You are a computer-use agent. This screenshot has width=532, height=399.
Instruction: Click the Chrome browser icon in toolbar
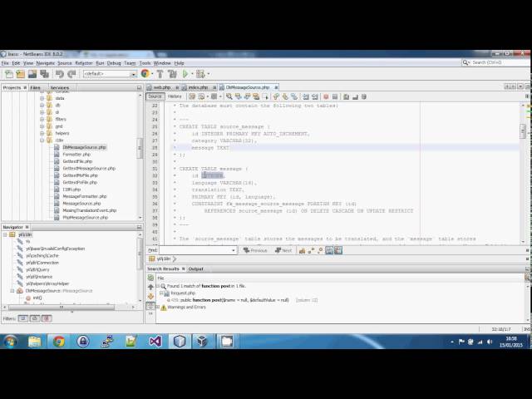[145, 73]
